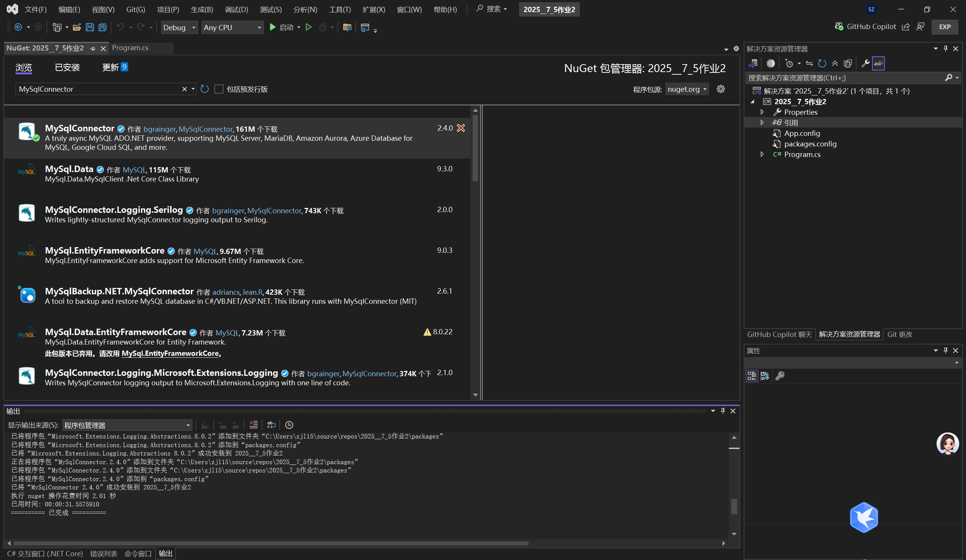
Task: Switch to the 已安装 installed tab
Action: [67, 68]
